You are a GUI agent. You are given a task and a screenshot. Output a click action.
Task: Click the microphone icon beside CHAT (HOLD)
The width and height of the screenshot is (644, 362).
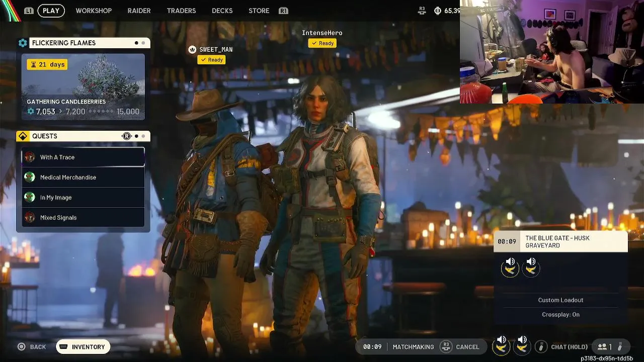(541, 346)
